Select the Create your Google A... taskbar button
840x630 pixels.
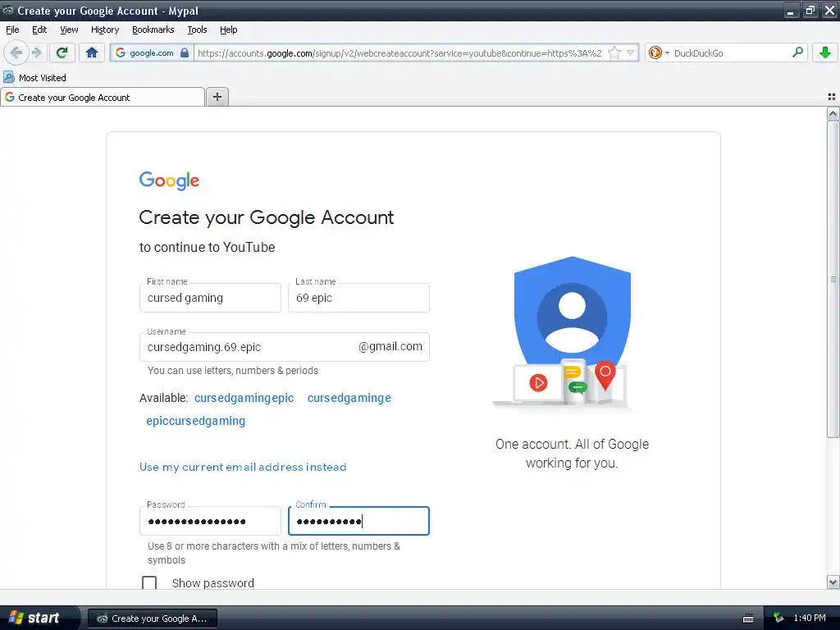(x=152, y=619)
